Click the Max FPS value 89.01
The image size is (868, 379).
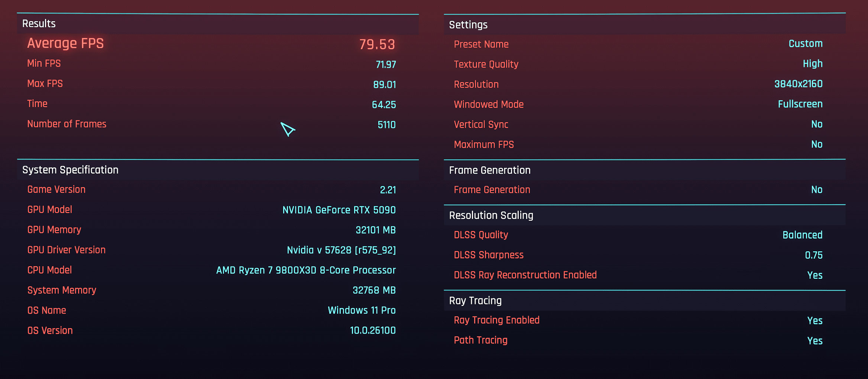pyautogui.click(x=385, y=85)
